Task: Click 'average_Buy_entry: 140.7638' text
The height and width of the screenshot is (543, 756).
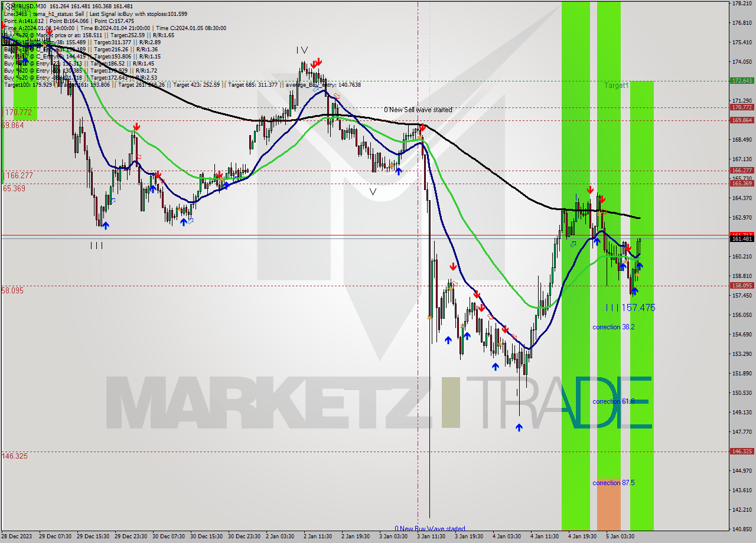Action: [x=322, y=84]
